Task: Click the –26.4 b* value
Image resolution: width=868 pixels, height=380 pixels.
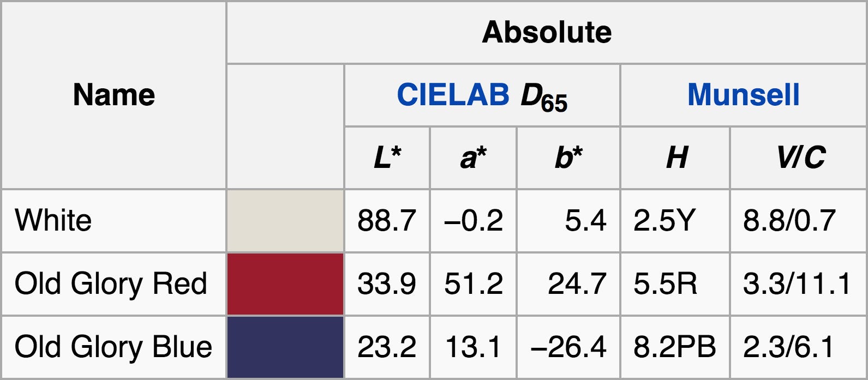Action: pyautogui.click(x=568, y=347)
